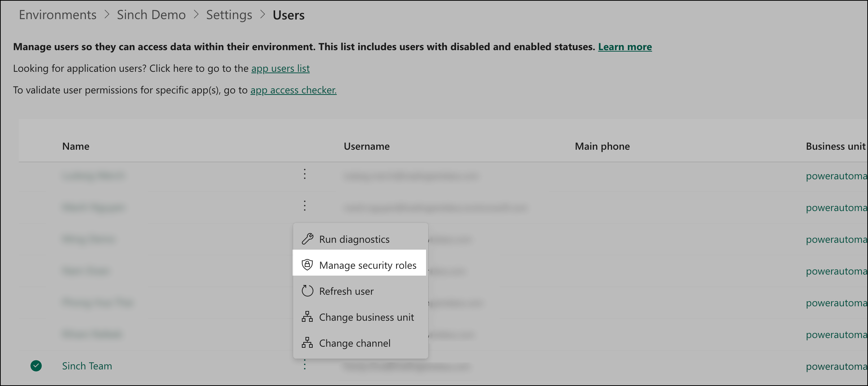Go to the app users list
This screenshot has height=386, width=868.
(281, 68)
